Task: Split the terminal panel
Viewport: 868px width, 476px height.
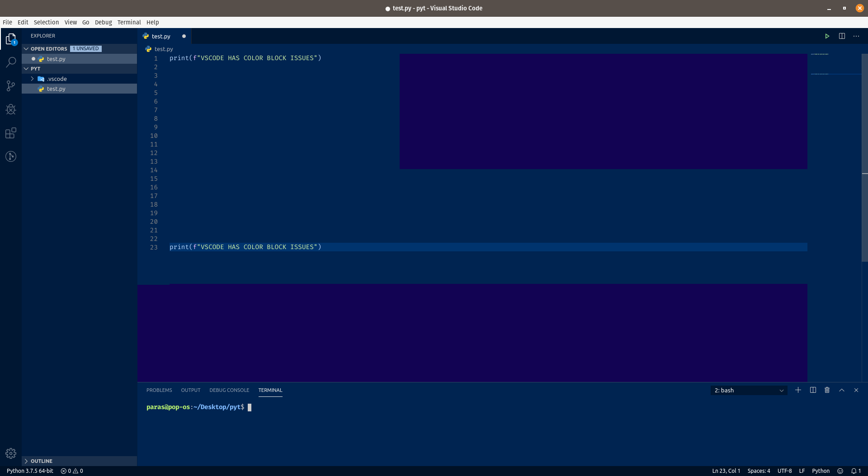Action: [x=813, y=390]
